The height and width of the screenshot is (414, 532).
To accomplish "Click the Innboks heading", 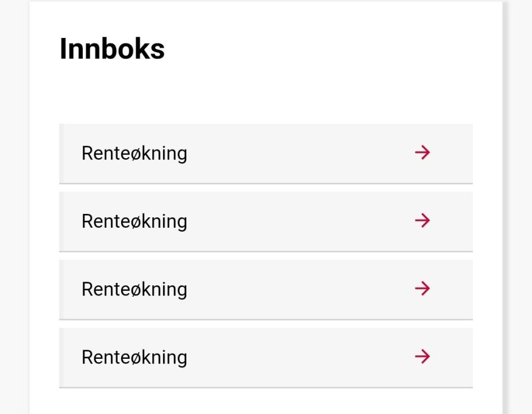I will point(113,49).
